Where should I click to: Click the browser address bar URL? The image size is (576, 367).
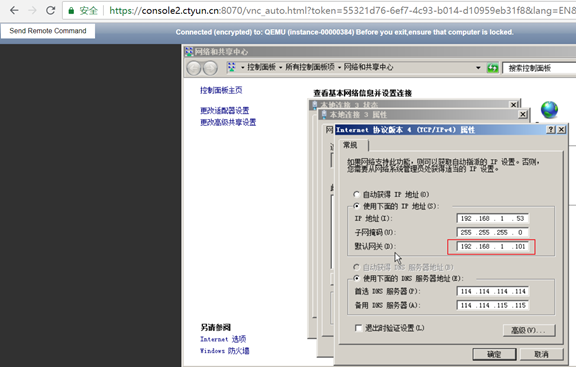tap(342, 11)
